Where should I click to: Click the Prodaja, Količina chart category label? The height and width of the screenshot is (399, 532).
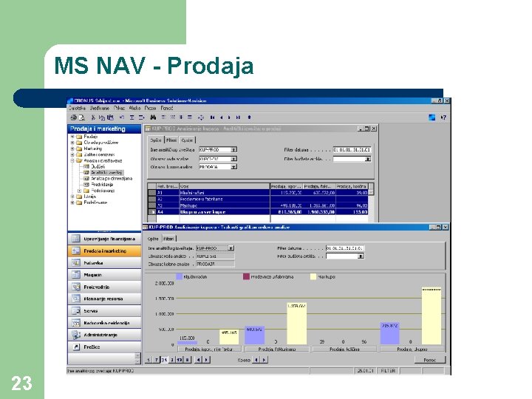[344, 349]
